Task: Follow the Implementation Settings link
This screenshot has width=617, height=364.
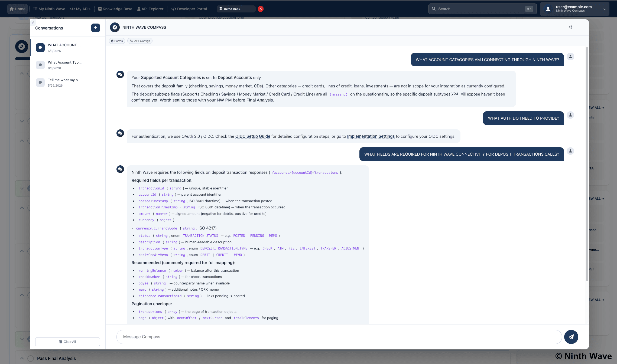Action: coord(371,136)
